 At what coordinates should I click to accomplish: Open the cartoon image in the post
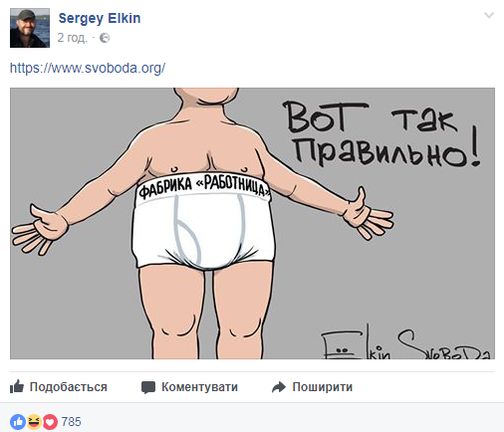[252, 223]
